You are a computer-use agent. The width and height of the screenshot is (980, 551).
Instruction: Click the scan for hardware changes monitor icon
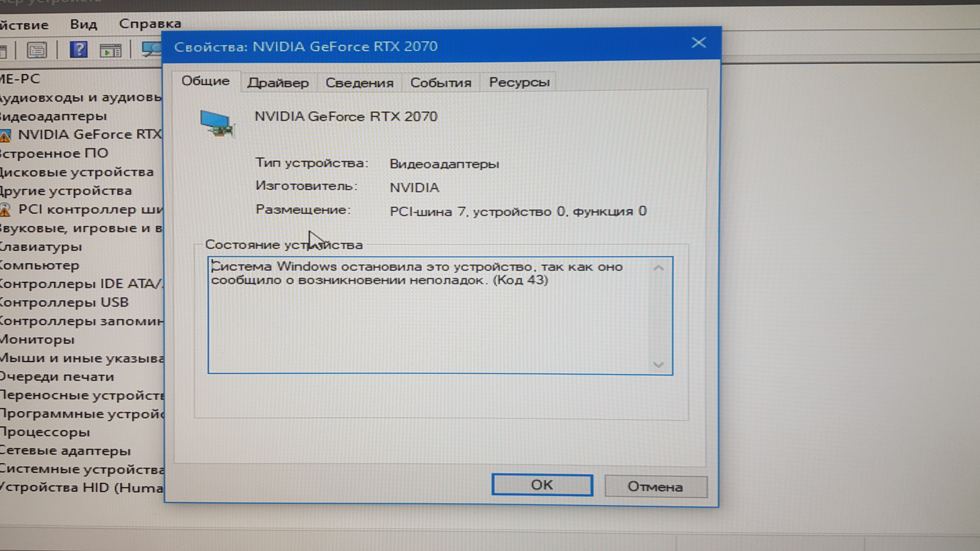click(x=152, y=49)
